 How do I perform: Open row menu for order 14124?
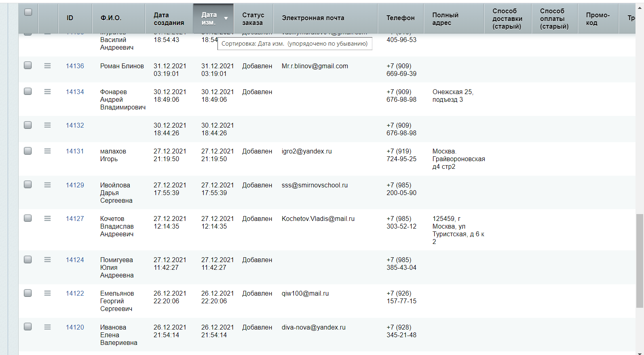point(47,260)
